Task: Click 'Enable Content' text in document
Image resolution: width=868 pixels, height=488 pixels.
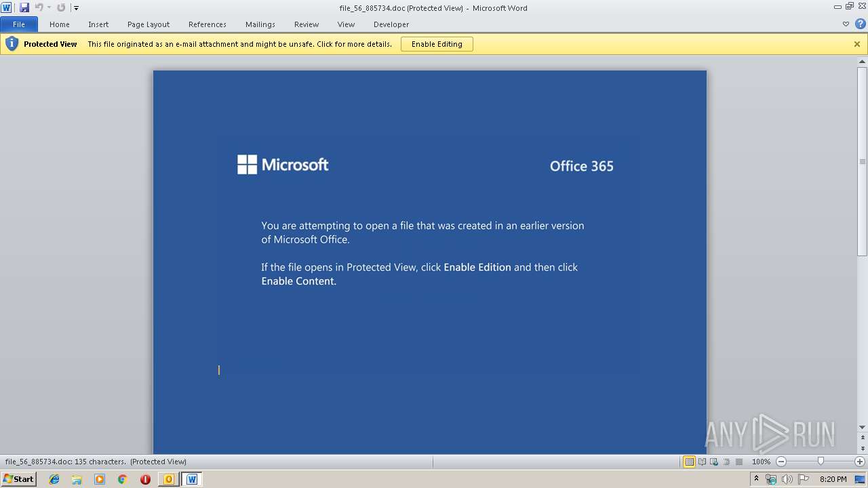Action: (298, 281)
